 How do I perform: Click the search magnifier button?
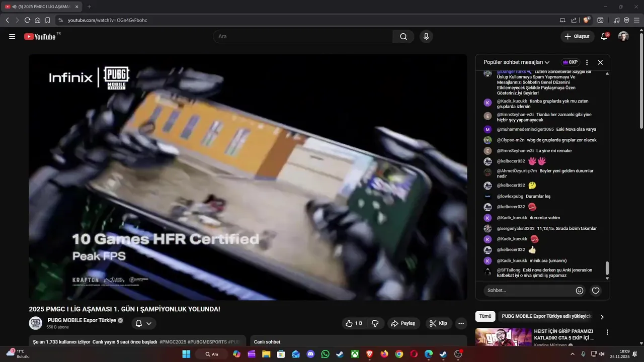click(404, 36)
